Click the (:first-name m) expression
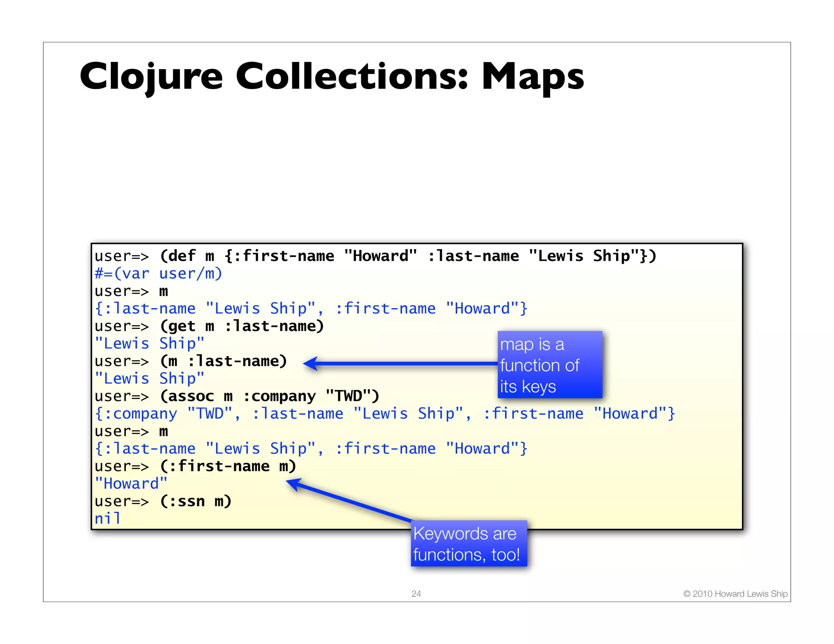The image size is (834, 644). (228, 466)
